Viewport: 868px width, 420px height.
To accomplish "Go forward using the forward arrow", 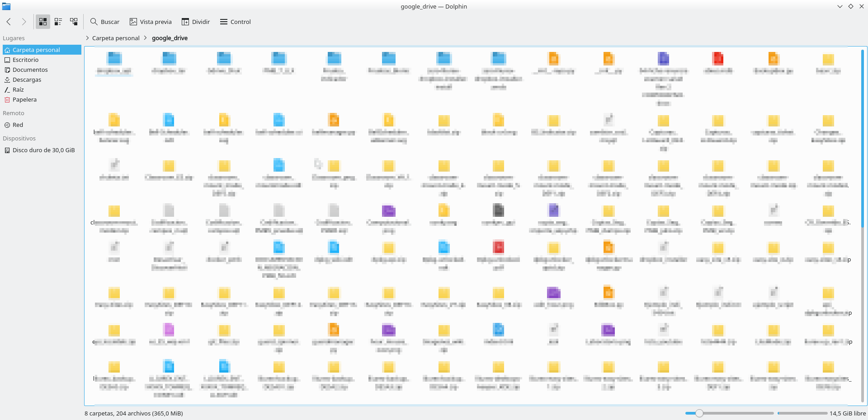I will coord(24,22).
